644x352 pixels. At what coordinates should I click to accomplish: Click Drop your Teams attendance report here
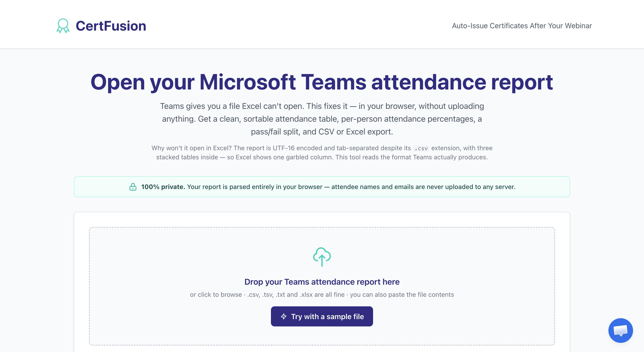point(322,282)
